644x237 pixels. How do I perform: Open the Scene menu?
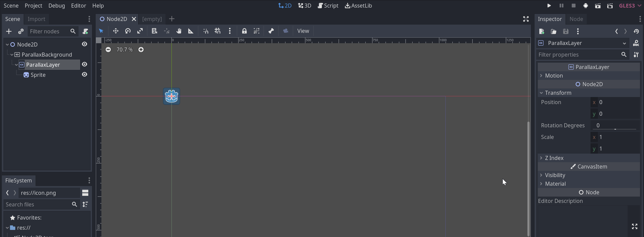[11, 5]
